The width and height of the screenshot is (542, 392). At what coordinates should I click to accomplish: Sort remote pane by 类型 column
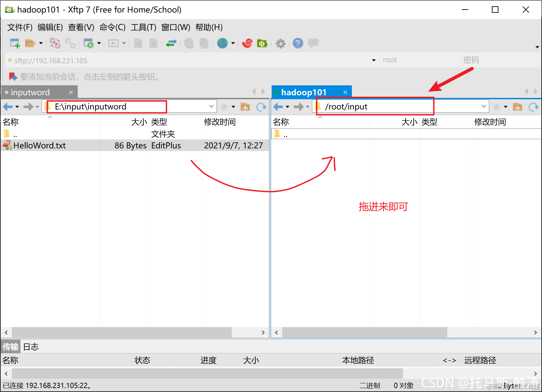tap(446, 122)
